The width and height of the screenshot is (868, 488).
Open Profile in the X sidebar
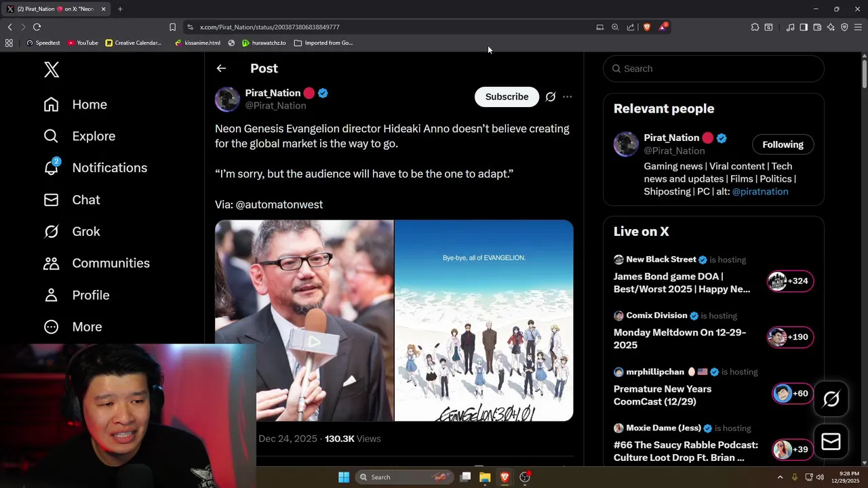point(76,295)
